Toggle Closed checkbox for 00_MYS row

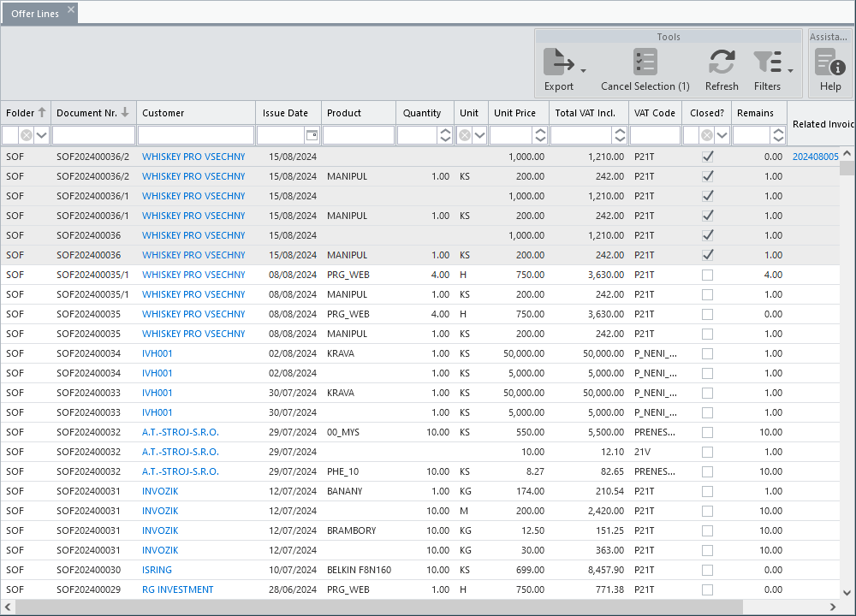[x=708, y=432]
